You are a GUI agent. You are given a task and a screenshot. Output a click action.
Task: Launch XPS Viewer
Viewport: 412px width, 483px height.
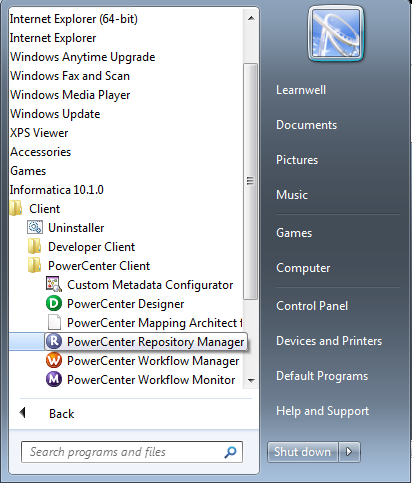click(x=39, y=133)
